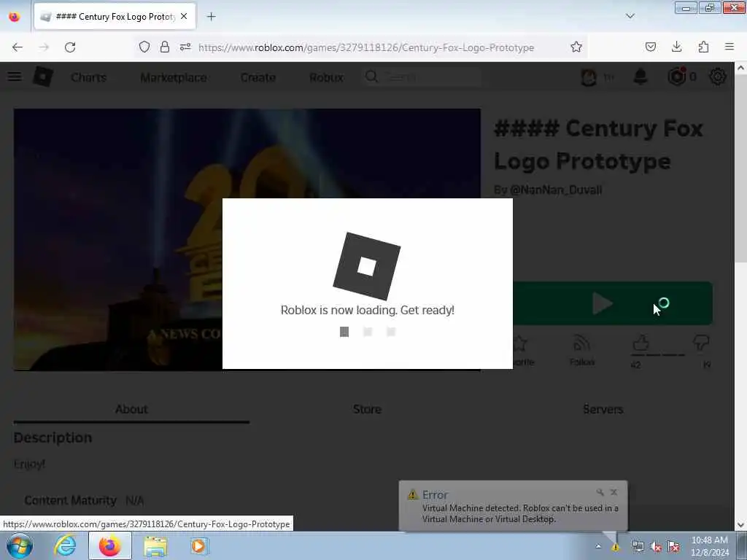Favorite the game with the star icon
Image resolution: width=747 pixels, height=560 pixels.
520,343
